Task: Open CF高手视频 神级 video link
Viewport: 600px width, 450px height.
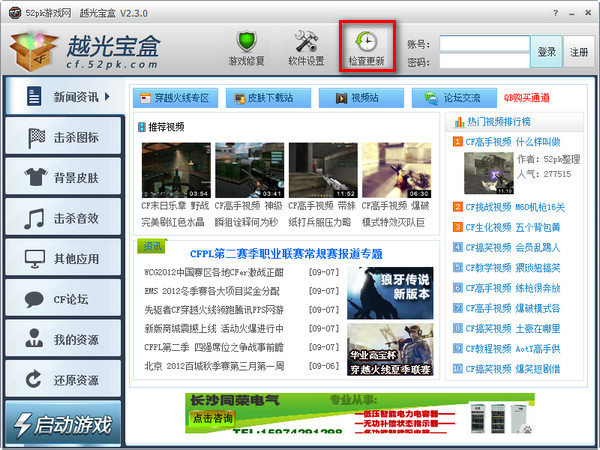Action: [249, 206]
